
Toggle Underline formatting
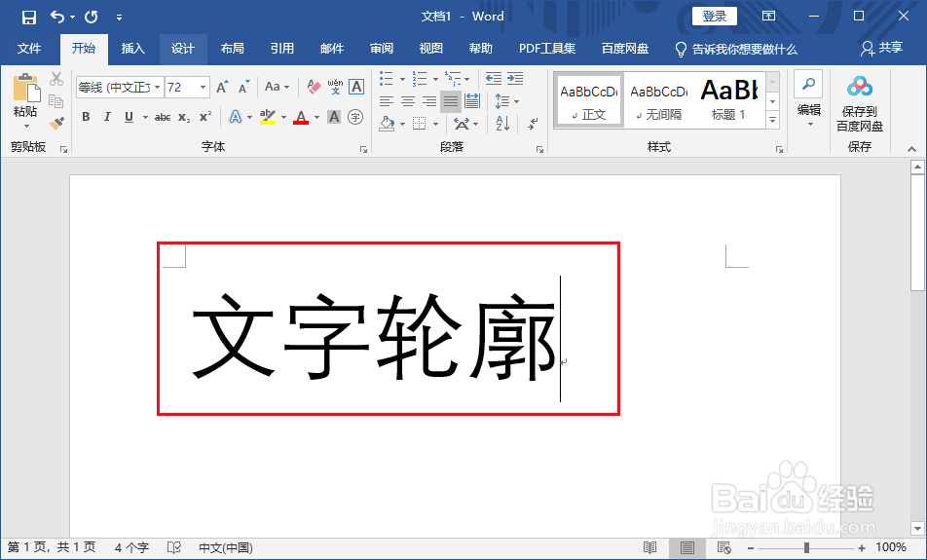pyautogui.click(x=129, y=117)
